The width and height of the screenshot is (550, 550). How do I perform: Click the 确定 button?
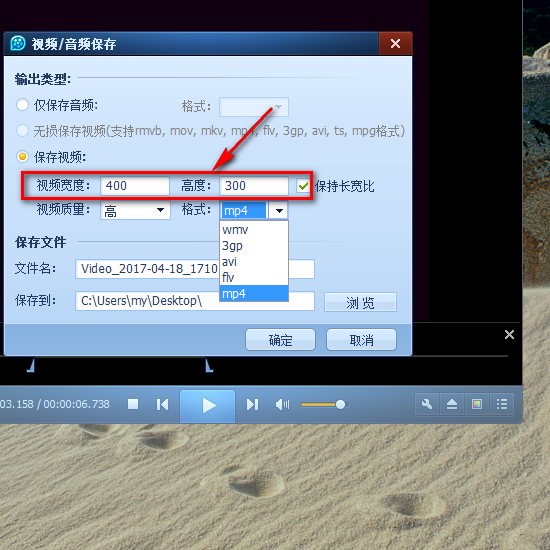pos(280,340)
